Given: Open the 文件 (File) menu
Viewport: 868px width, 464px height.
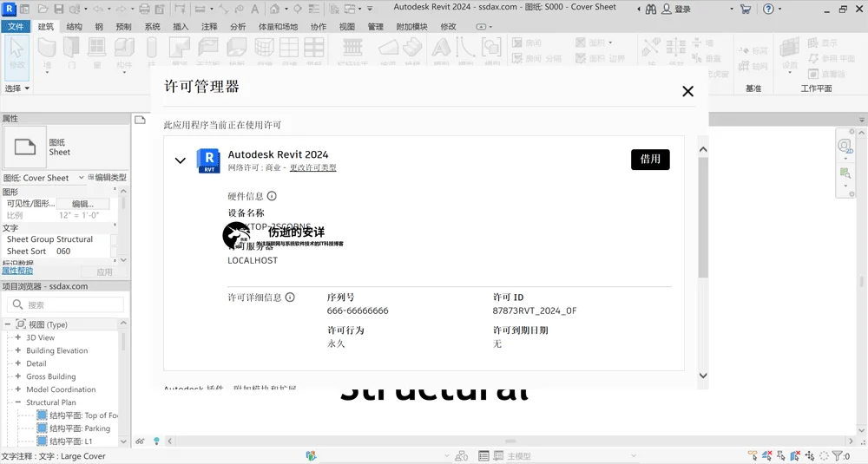Looking at the screenshot, I should tap(16, 27).
